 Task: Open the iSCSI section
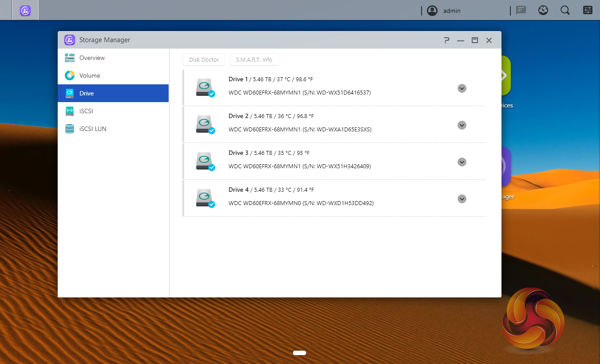113,111
